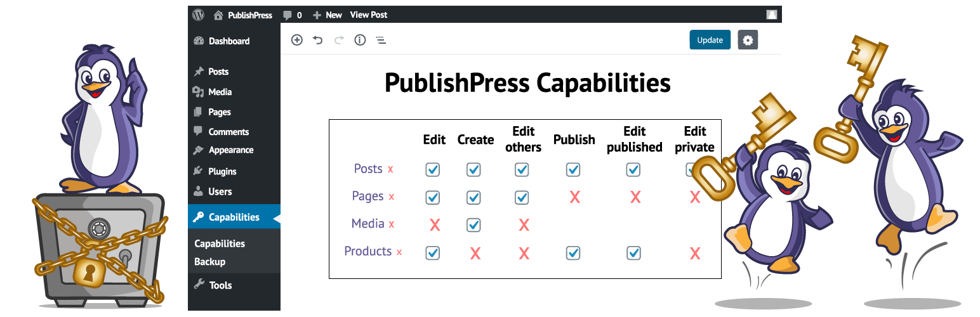Uncheck Products Publish checkbox
The width and height of the screenshot is (980, 317).
coord(573,253)
